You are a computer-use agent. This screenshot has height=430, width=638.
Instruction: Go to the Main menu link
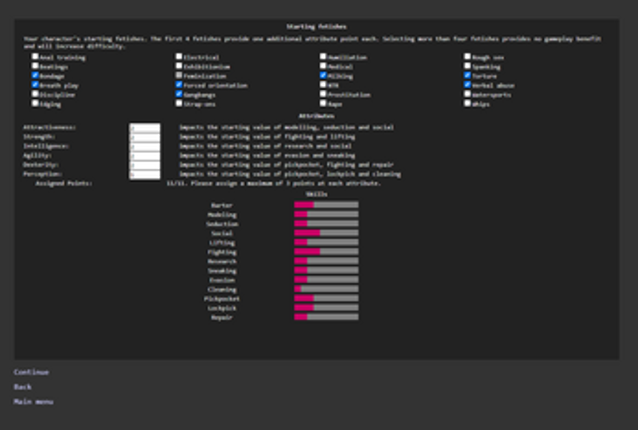point(33,402)
